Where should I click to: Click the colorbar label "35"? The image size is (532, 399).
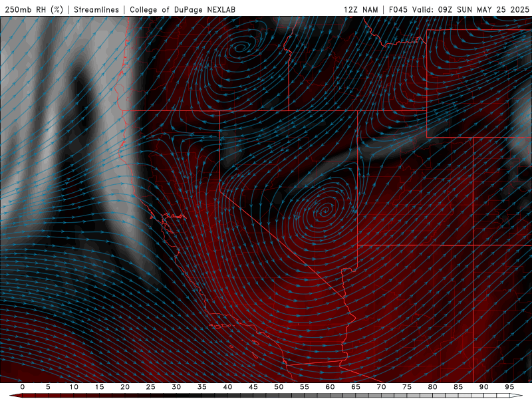pyautogui.click(x=201, y=387)
